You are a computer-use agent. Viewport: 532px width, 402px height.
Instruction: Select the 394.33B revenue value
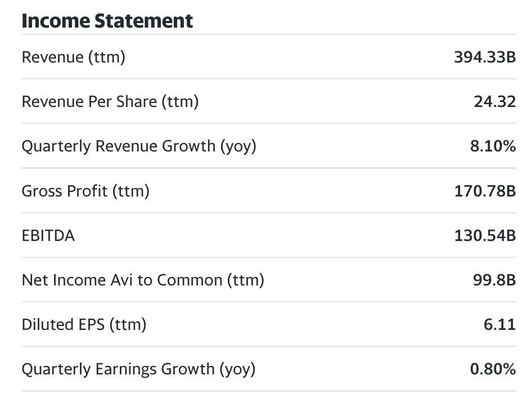tap(485, 57)
